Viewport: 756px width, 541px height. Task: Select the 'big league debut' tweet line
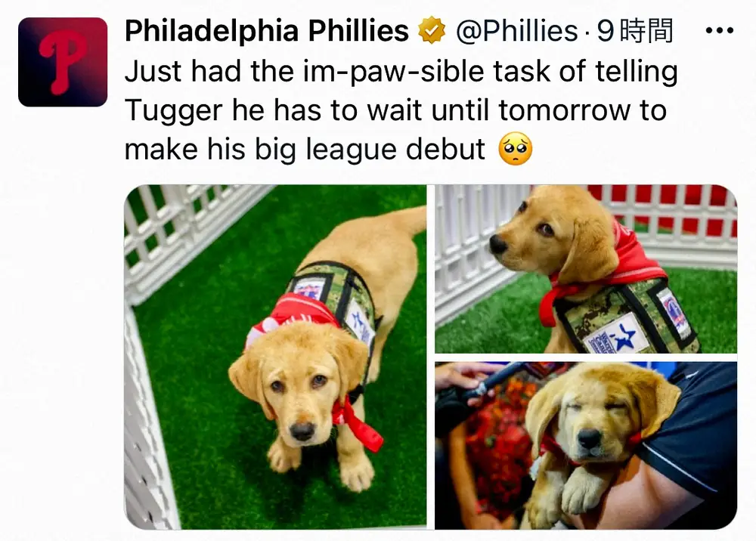(x=305, y=149)
